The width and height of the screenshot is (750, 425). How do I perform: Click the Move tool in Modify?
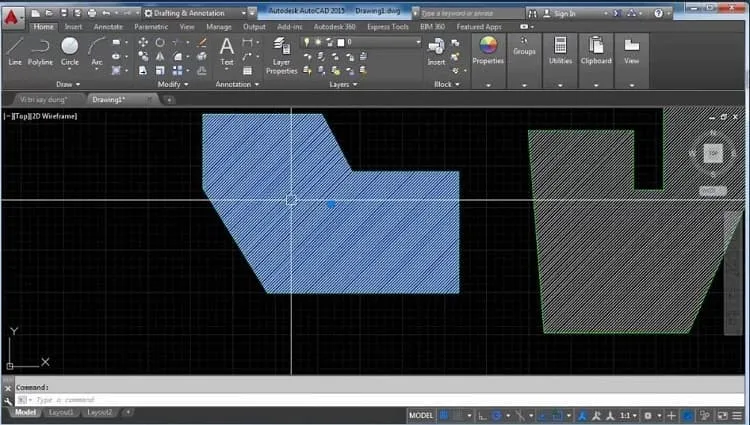point(143,43)
